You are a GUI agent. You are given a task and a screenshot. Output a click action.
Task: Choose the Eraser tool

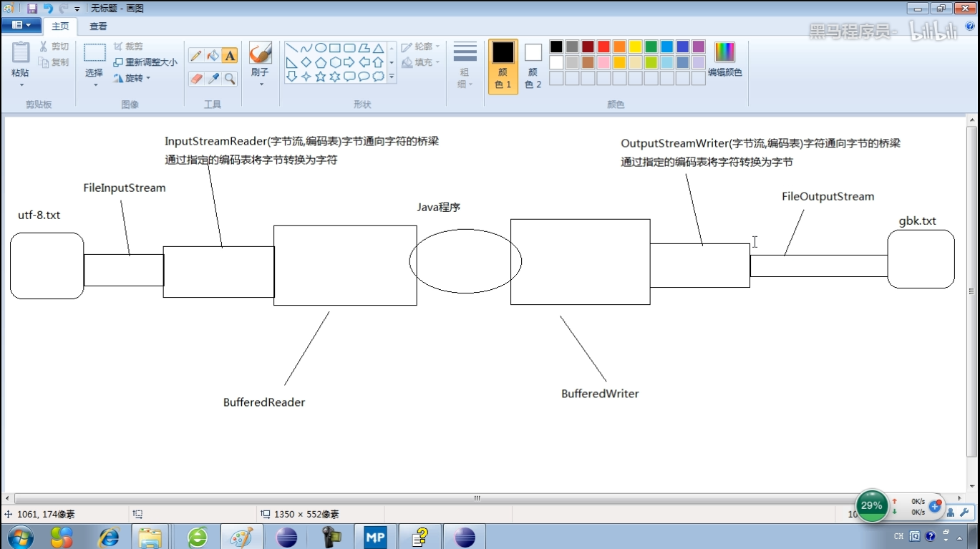click(x=196, y=79)
